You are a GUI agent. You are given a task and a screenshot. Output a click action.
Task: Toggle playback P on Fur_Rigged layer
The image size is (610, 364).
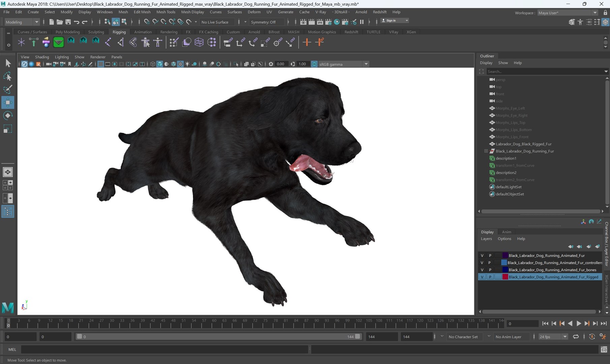pyautogui.click(x=490, y=277)
